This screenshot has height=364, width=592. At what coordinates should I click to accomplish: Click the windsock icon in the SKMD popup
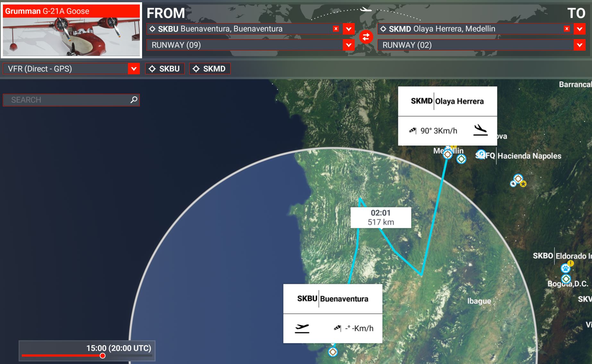412,130
